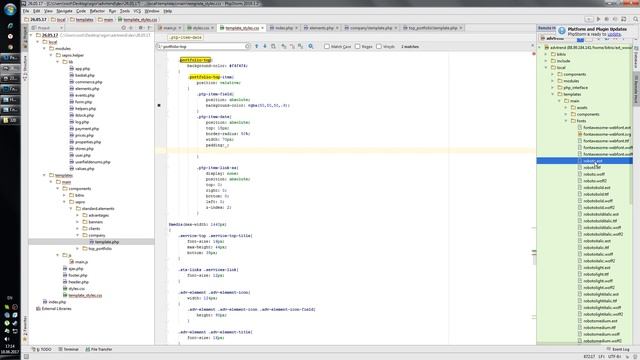Click the tool windows toggle icon at the bottom left
This screenshot has height=360, width=640.
click(26, 357)
